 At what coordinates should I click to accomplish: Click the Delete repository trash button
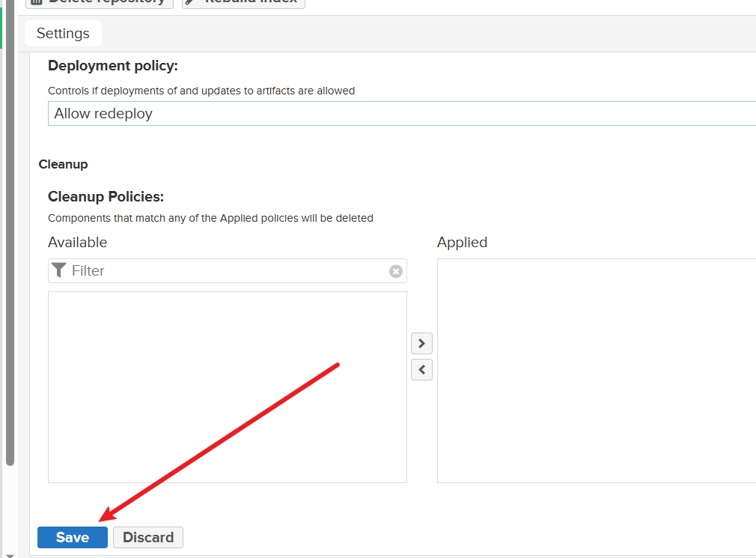click(x=99, y=2)
